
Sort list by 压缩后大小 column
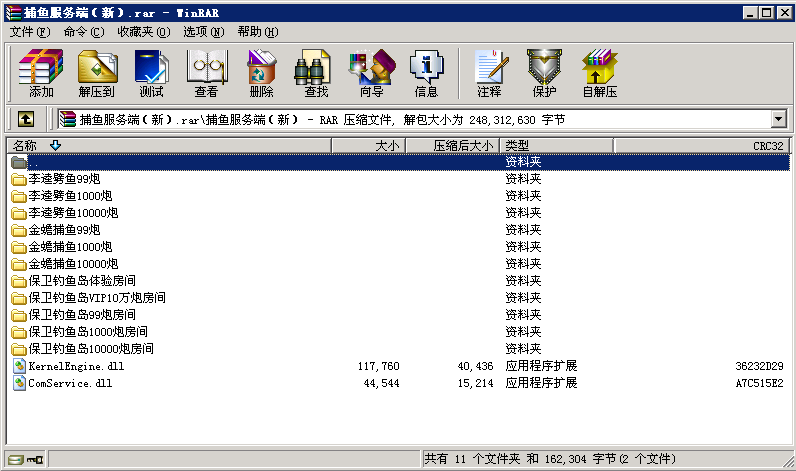click(463, 145)
